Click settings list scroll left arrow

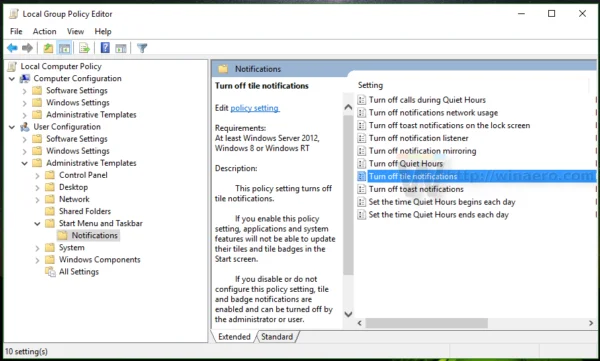[359, 323]
